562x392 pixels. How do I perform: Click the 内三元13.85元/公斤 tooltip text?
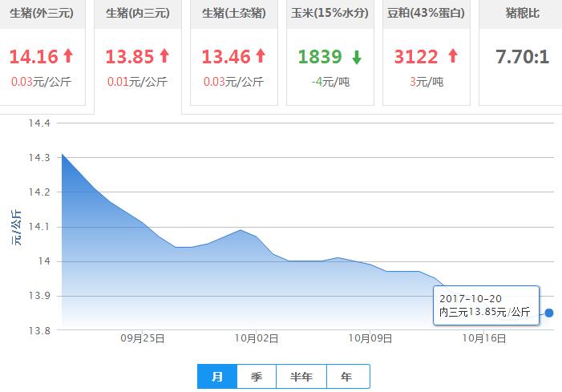click(484, 312)
